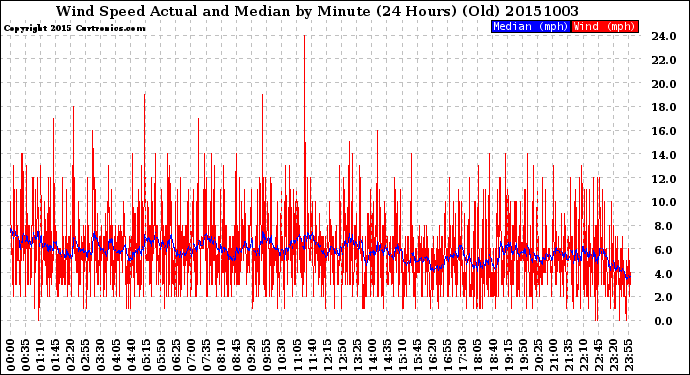
Task: Click the 07:35 time axis label
Action: [x=206, y=355]
